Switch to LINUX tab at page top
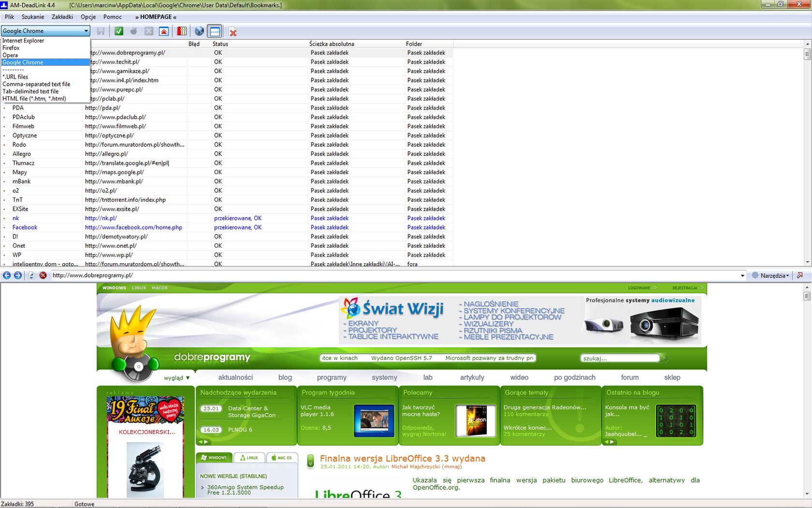The height and width of the screenshot is (508, 812). click(139, 288)
